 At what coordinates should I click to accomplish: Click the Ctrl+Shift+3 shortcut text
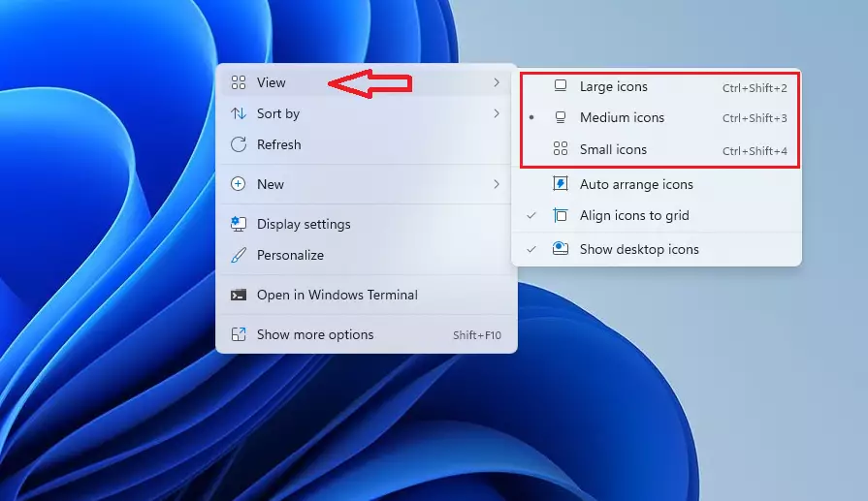755,118
